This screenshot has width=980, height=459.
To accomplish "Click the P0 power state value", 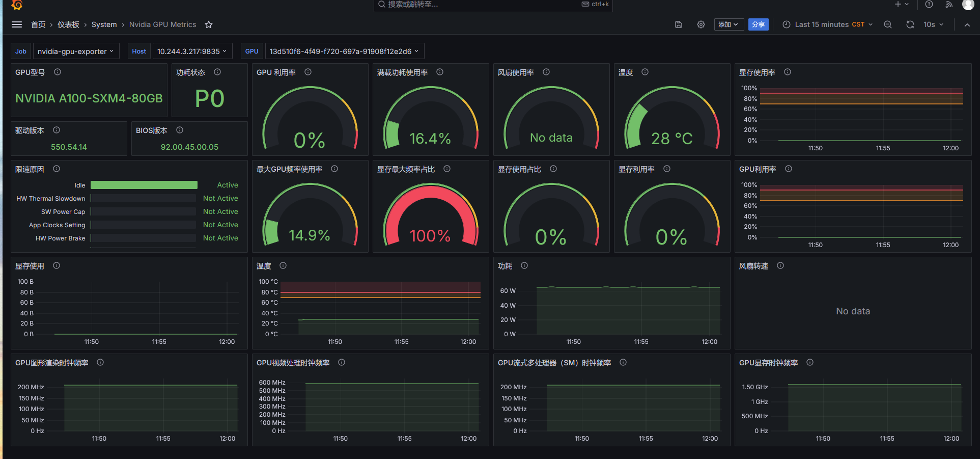I will coord(210,98).
